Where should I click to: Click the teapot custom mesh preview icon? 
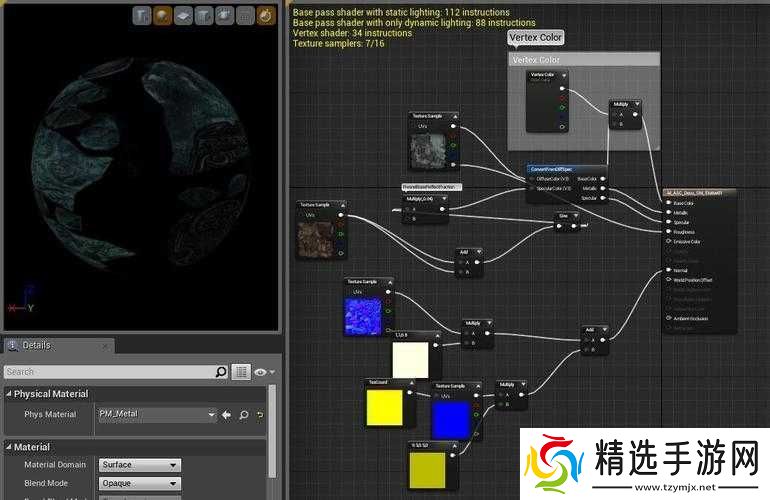tap(223, 15)
